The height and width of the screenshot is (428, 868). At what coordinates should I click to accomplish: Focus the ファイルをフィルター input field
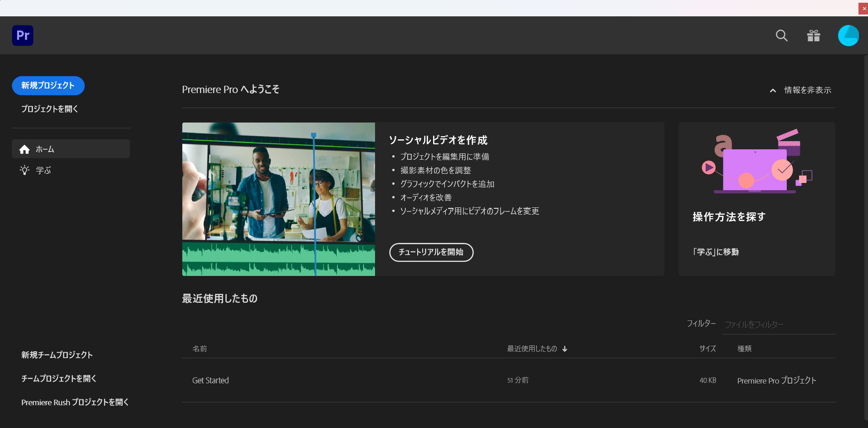pyautogui.click(x=779, y=325)
